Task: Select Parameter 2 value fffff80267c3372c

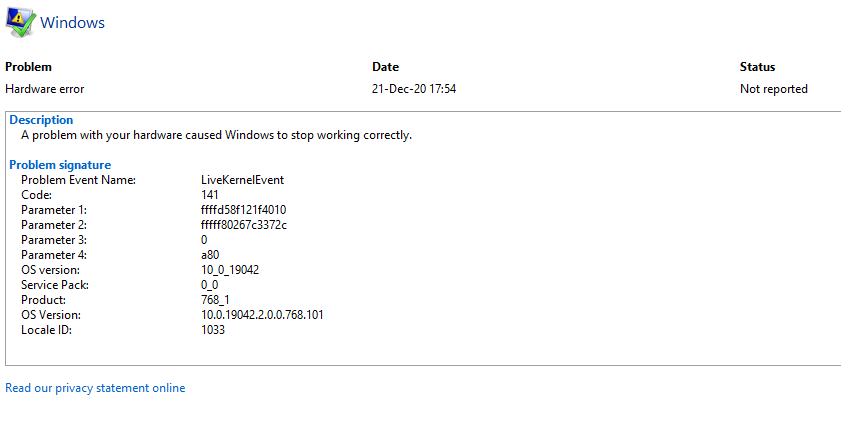Action: [x=244, y=225]
